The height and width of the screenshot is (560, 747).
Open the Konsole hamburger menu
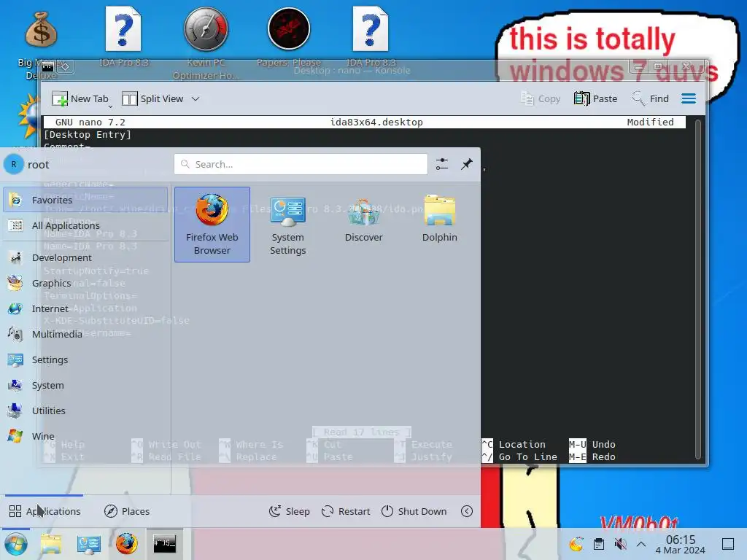(x=689, y=98)
